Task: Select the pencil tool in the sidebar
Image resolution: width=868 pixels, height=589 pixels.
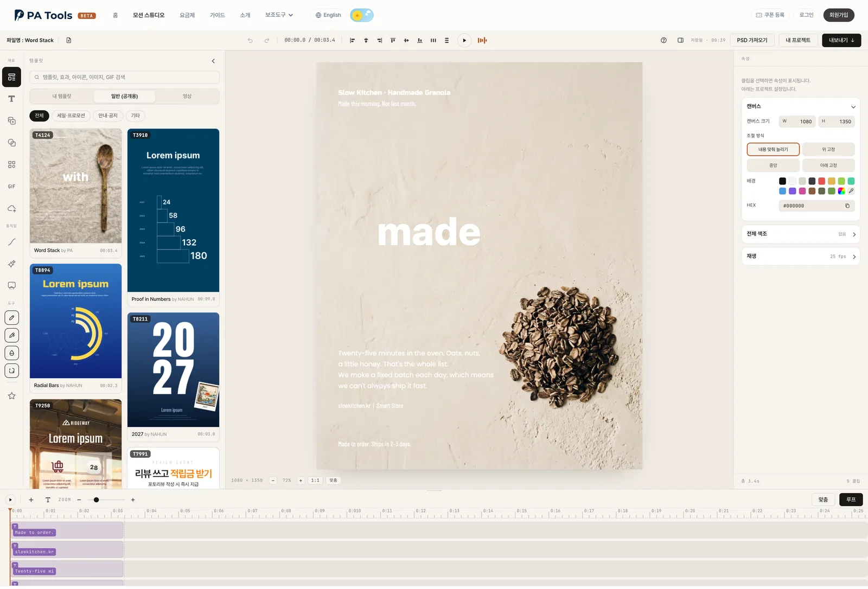Action: (x=11, y=318)
